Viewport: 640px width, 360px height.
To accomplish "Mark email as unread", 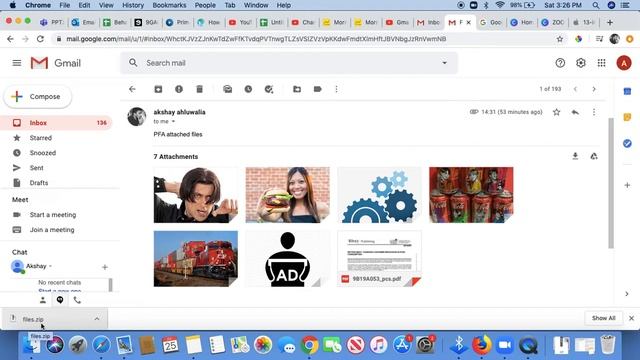I will point(228,89).
